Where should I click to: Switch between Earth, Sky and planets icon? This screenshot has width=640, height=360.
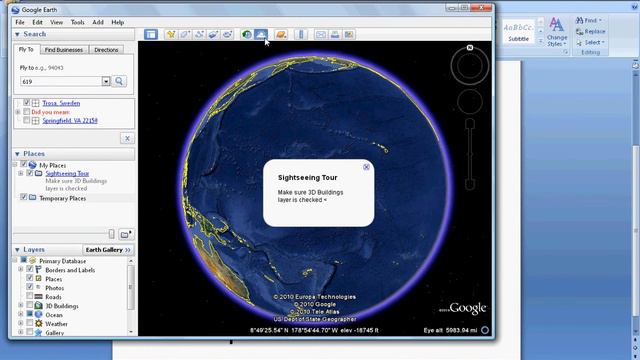(281, 34)
